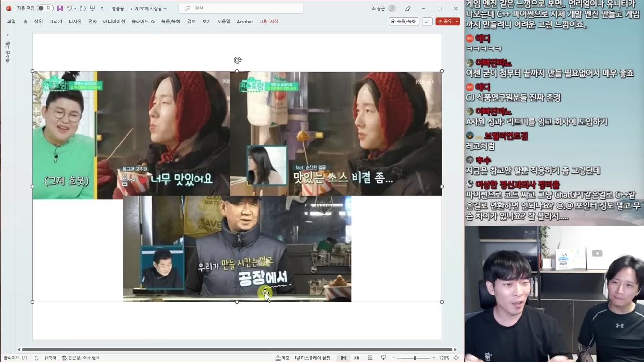
Task: Click the 검색 search box
Action: click(x=241, y=8)
